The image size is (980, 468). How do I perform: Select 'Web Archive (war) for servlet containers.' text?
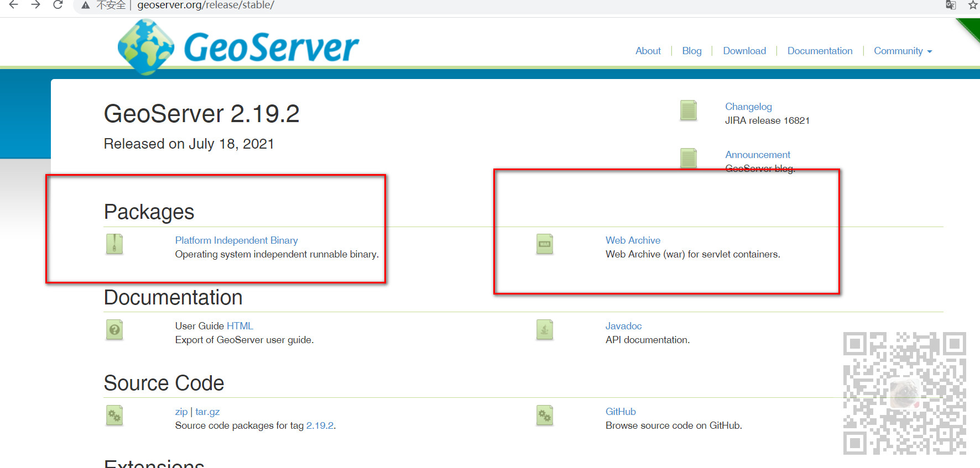click(692, 254)
